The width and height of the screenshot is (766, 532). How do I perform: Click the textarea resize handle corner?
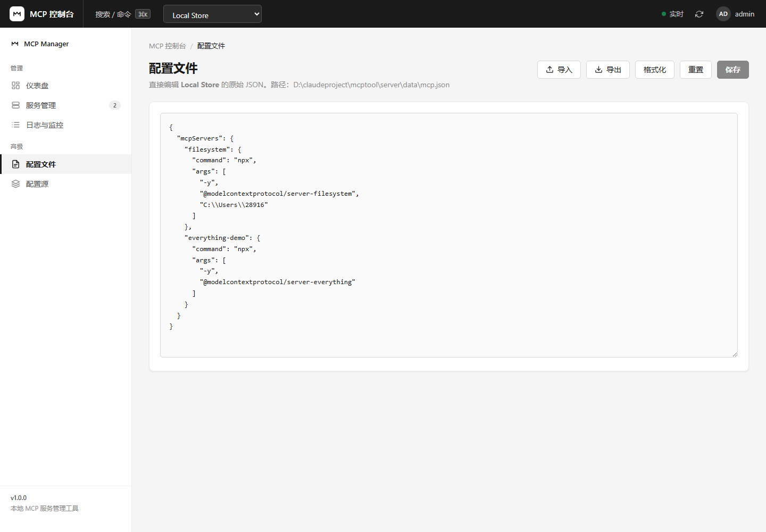coord(735,354)
